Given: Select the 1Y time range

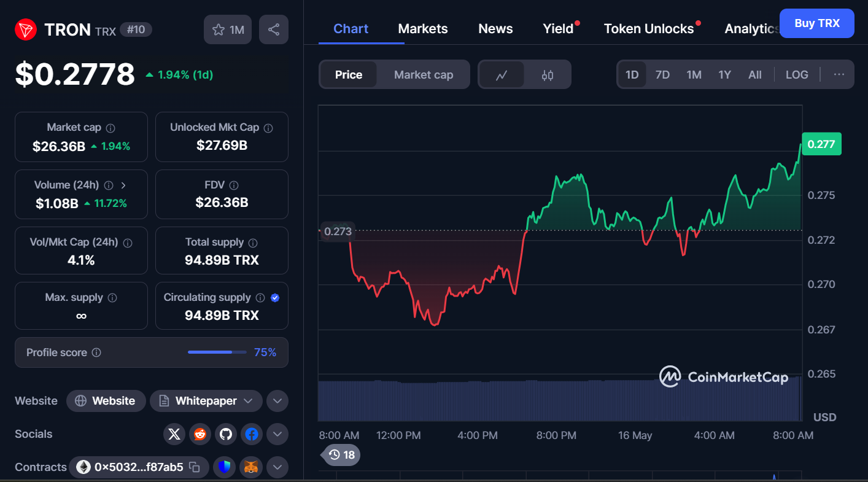Looking at the screenshot, I should (x=725, y=75).
